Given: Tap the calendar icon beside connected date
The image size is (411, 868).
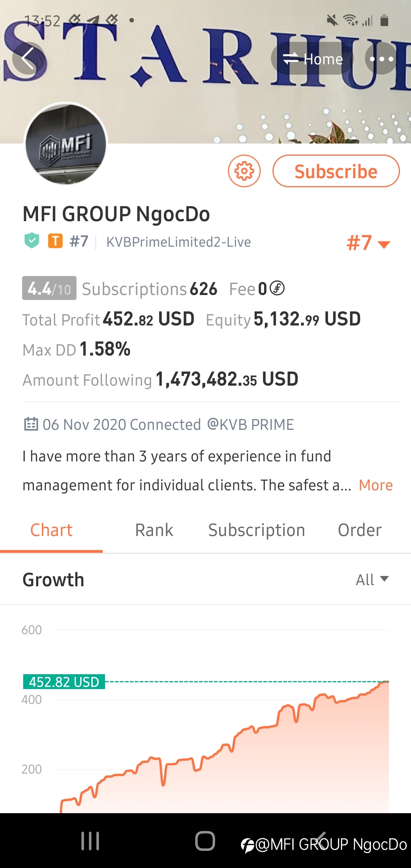Looking at the screenshot, I should pos(31,424).
